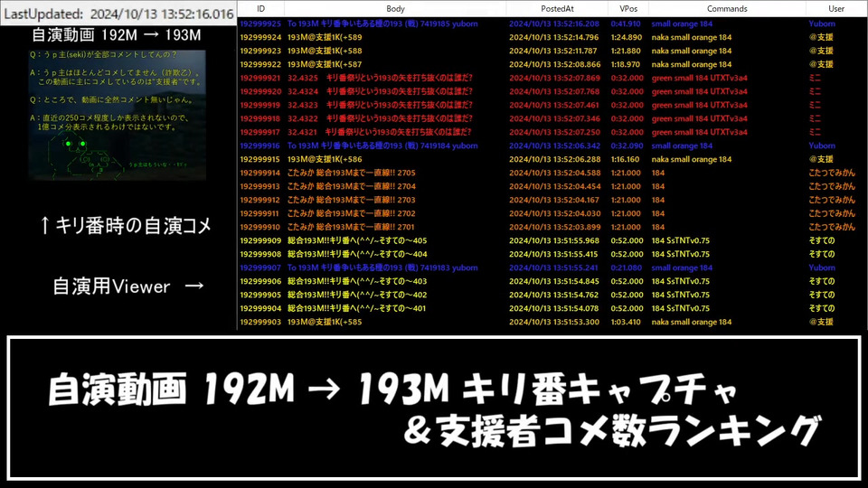Image resolution: width=868 pixels, height=488 pixels.
Task: Click commands cell in row 192999906
Action: (x=680, y=281)
